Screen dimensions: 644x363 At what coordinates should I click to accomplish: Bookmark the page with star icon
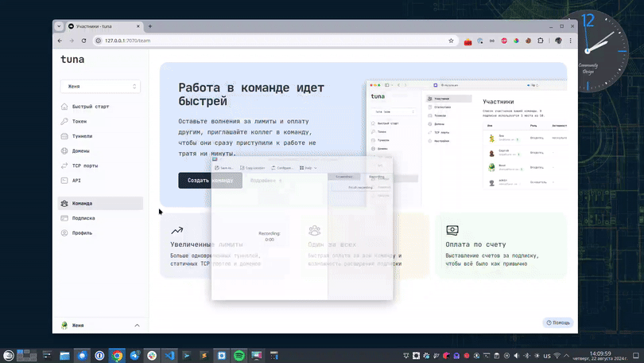[x=451, y=41]
